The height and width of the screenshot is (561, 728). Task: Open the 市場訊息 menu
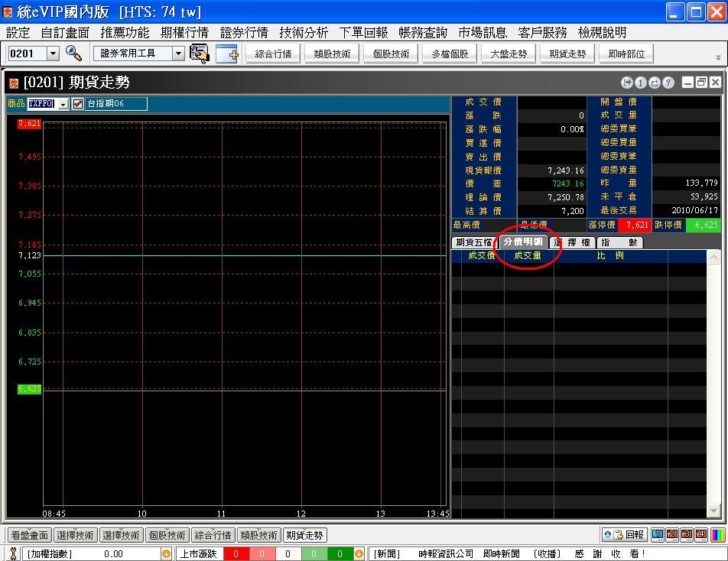click(x=483, y=32)
